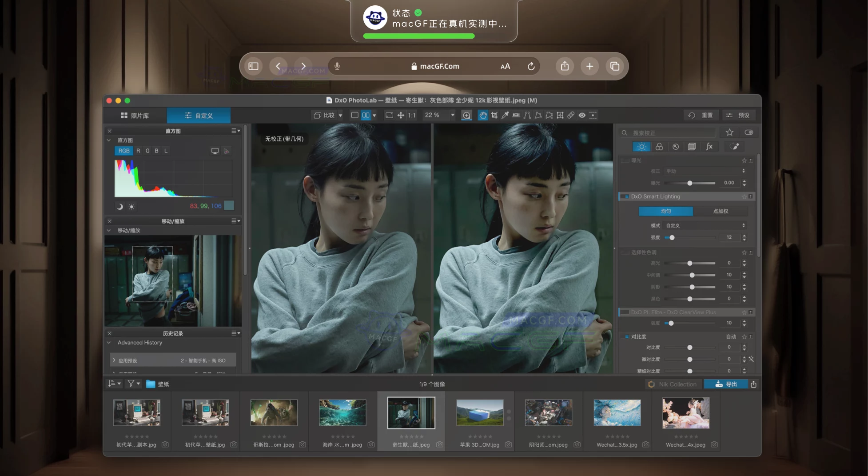Click the 导出 export button
868x476 pixels.
click(726, 384)
